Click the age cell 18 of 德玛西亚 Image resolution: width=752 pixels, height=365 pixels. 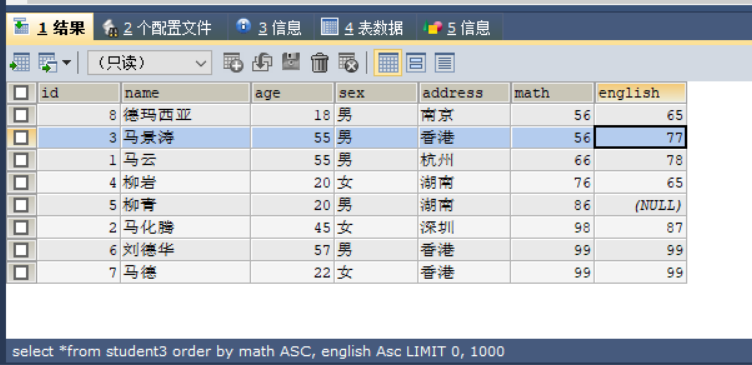click(x=293, y=115)
